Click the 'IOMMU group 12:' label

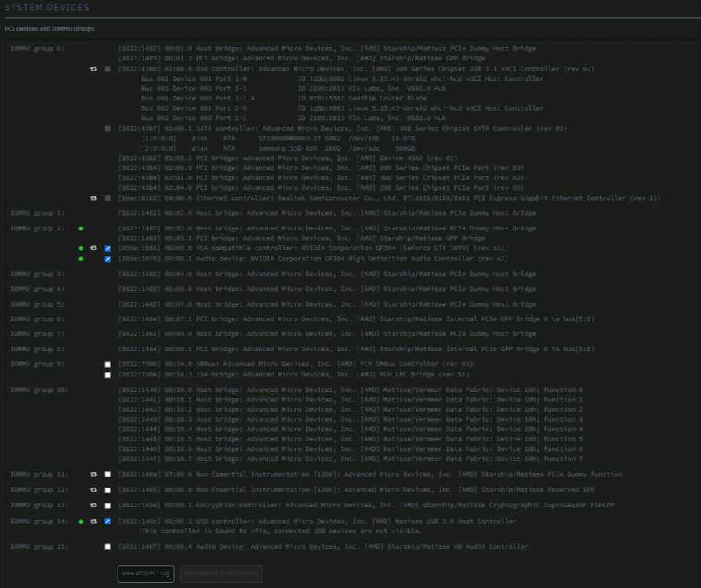tap(39, 490)
